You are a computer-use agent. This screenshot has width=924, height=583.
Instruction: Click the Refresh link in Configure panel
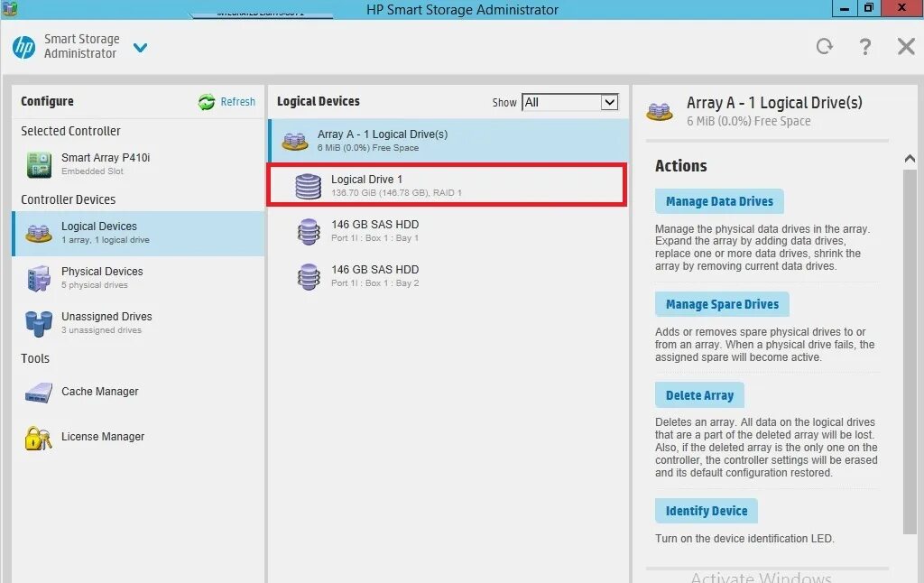237,101
